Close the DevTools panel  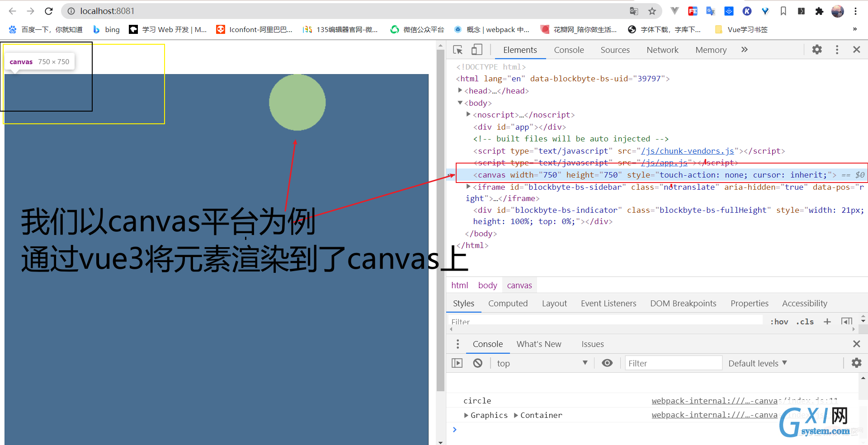pos(856,50)
